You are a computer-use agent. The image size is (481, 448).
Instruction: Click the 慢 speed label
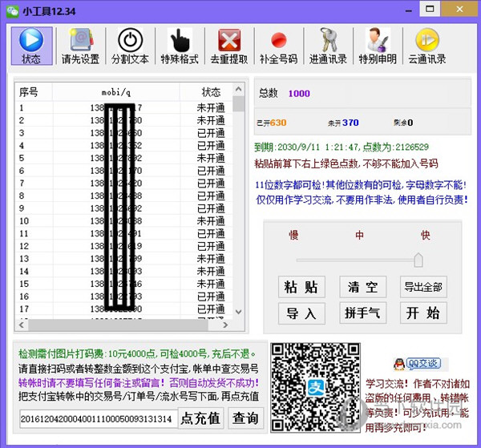[x=293, y=235]
